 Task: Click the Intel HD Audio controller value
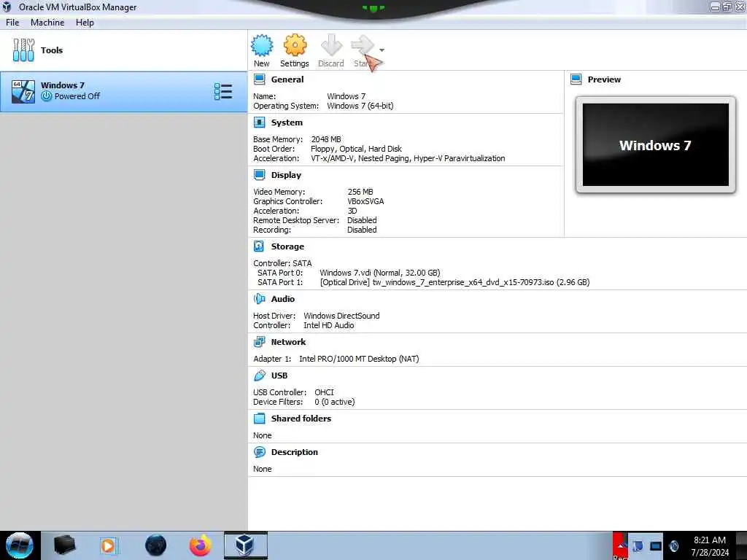(329, 325)
